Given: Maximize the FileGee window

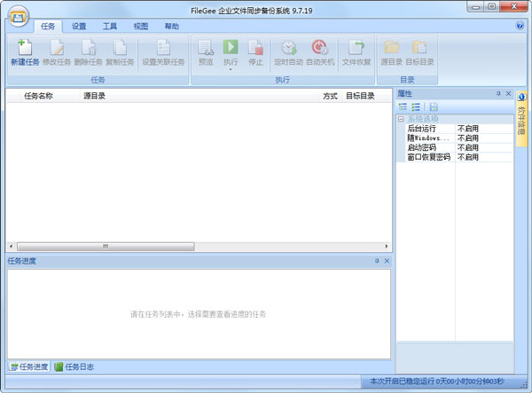Looking at the screenshot, I should tap(491, 6).
